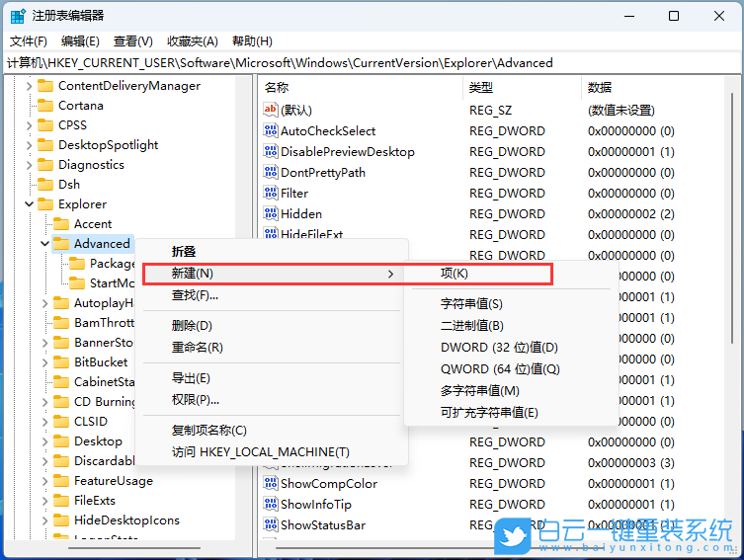The width and height of the screenshot is (744, 560).
Task: Expand the FileExts tree node
Action: point(45,501)
